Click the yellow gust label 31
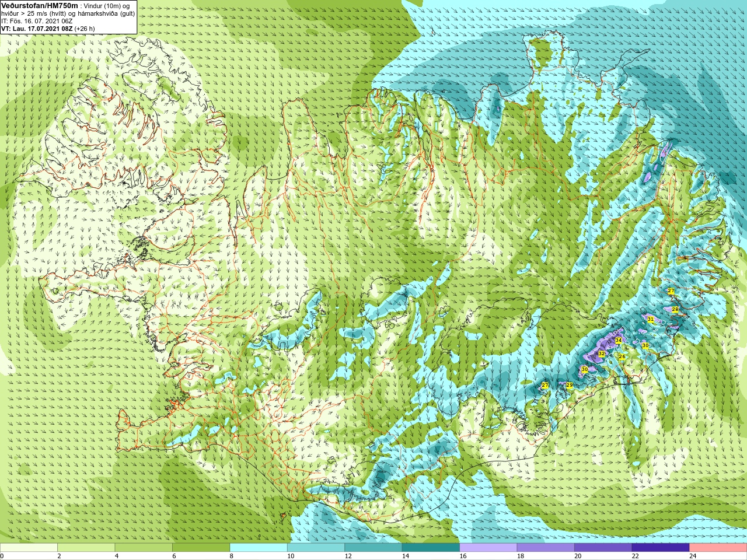The height and width of the screenshot is (560, 747). pyautogui.click(x=651, y=319)
